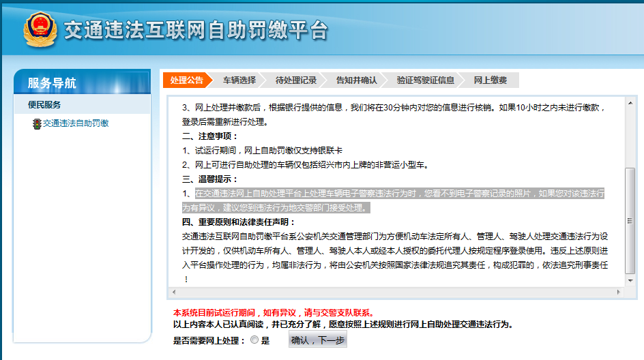Click the 服务导航 panel header
This screenshot has height=360, width=644.
tap(52, 83)
